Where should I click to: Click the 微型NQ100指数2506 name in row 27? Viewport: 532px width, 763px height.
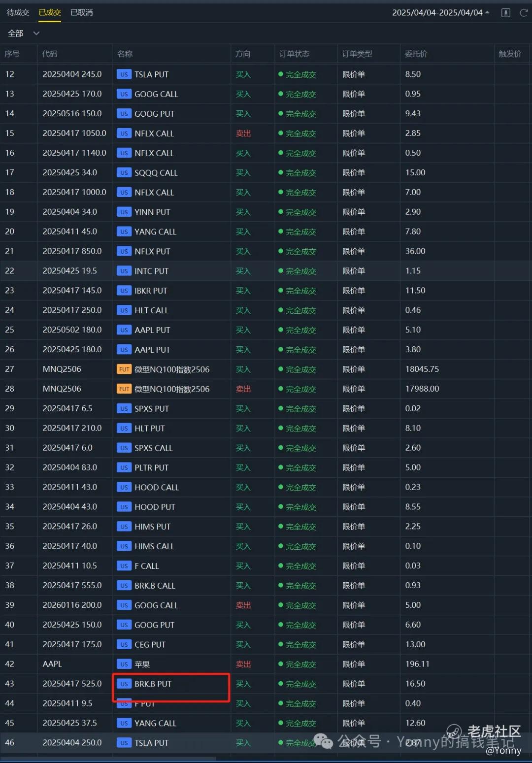[172, 369]
